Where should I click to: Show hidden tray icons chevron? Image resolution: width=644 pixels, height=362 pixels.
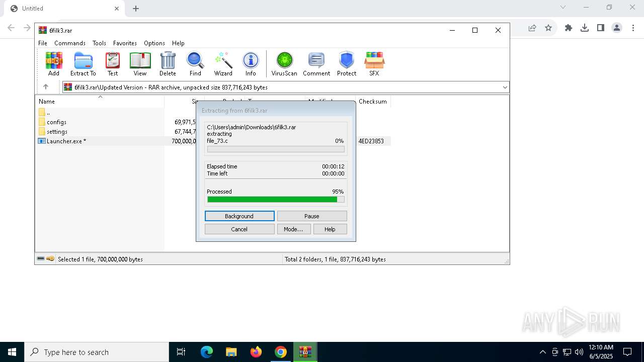[x=542, y=352]
